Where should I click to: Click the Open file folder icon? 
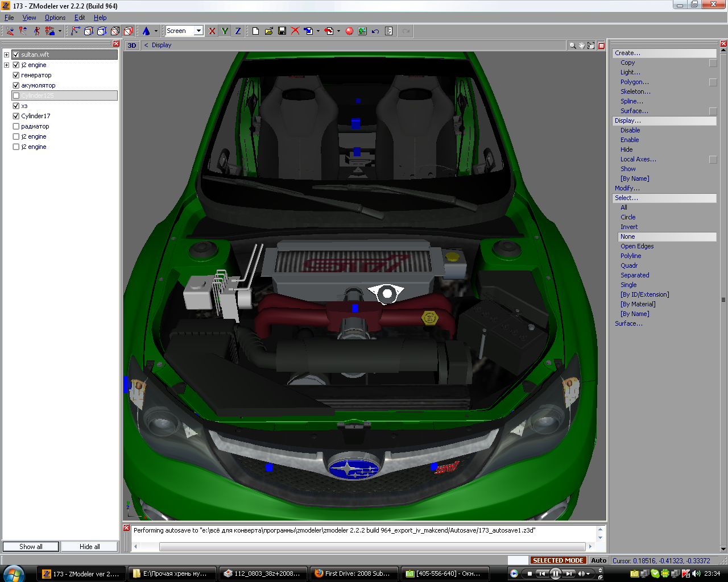click(268, 31)
